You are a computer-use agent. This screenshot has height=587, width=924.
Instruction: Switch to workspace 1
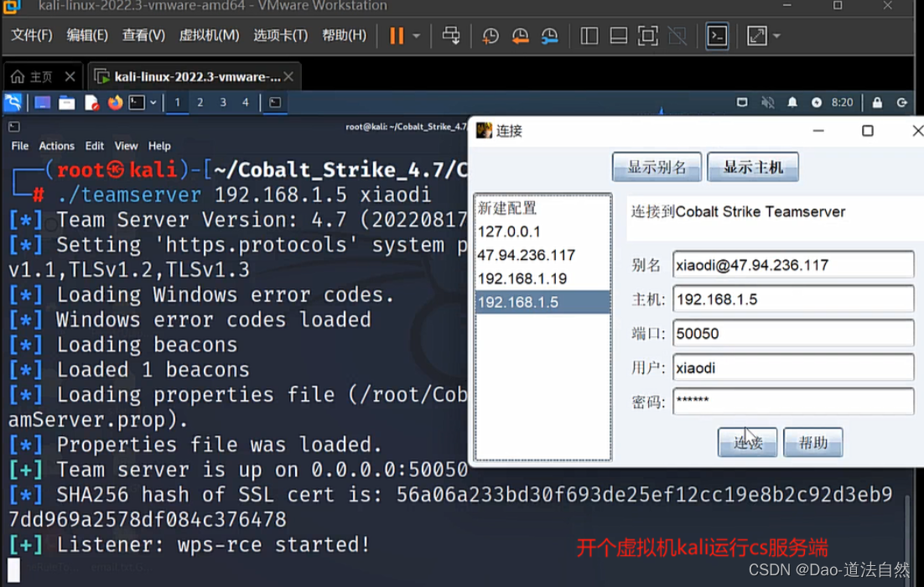(178, 102)
